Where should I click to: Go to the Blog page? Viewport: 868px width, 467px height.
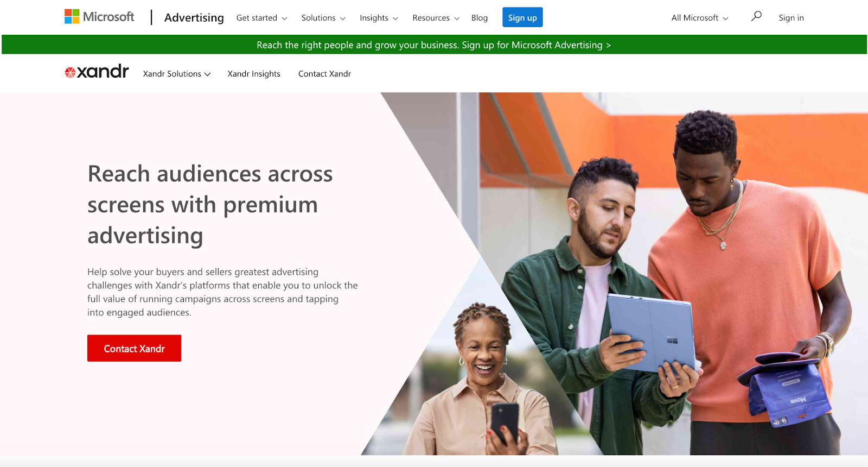480,18
